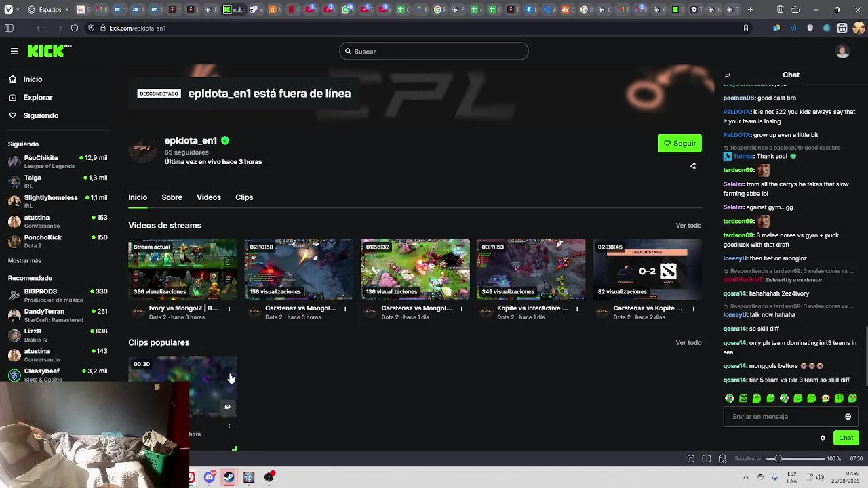The height and width of the screenshot is (488, 868).
Task: Show hidden system tray icons chevron
Action: [x=745, y=477]
